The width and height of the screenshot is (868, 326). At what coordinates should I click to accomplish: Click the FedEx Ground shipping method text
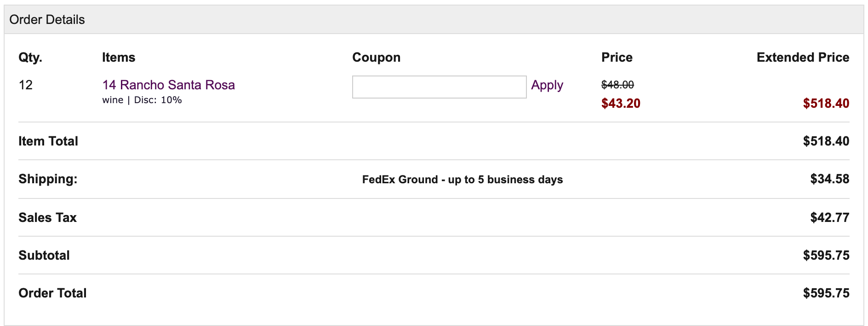click(463, 180)
